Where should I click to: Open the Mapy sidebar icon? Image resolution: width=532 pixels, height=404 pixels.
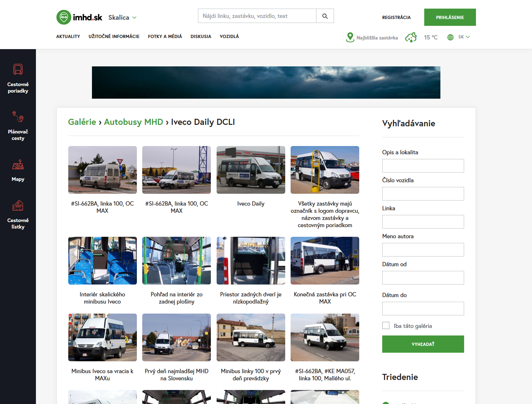[18, 165]
